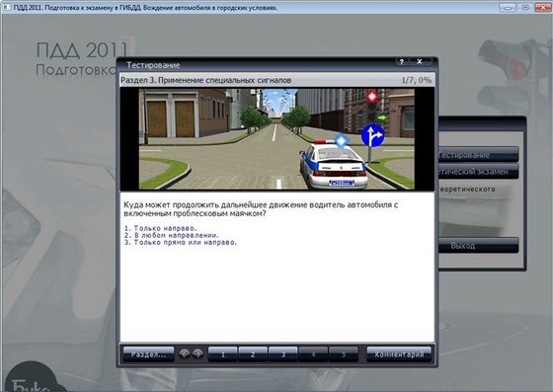Go to the previous question arrow
This screenshot has height=392, width=553.
point(184,353)
